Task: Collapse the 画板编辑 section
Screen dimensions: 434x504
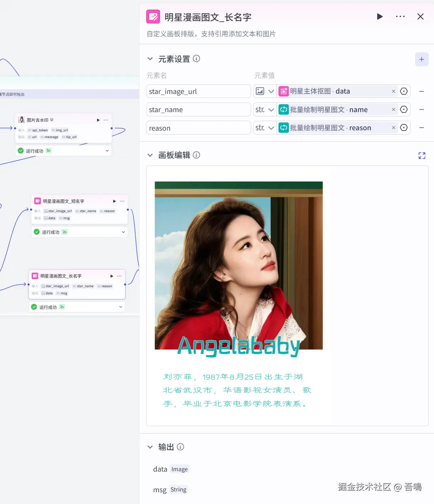Action: click(x=150, y=155)
